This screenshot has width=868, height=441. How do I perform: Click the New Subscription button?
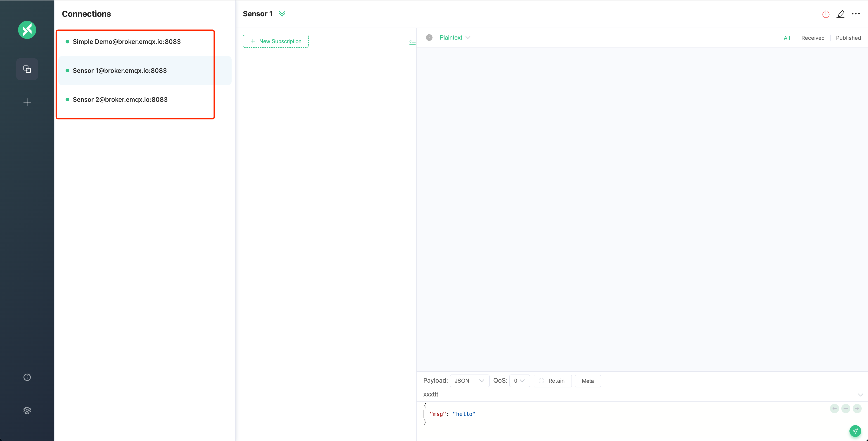pos(276,41)
